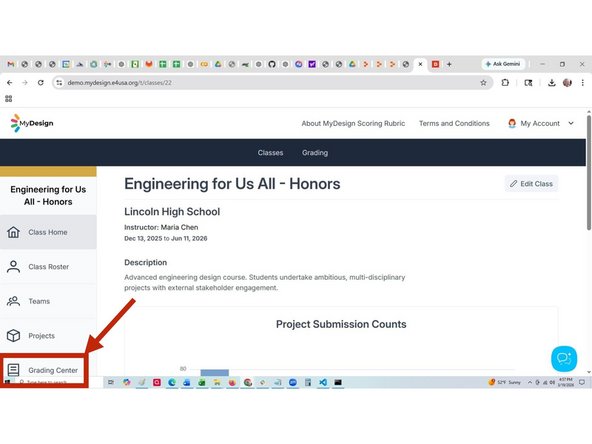Click the address bar URL field
This screenshot has width=592, height=444.
pos(272,83)
